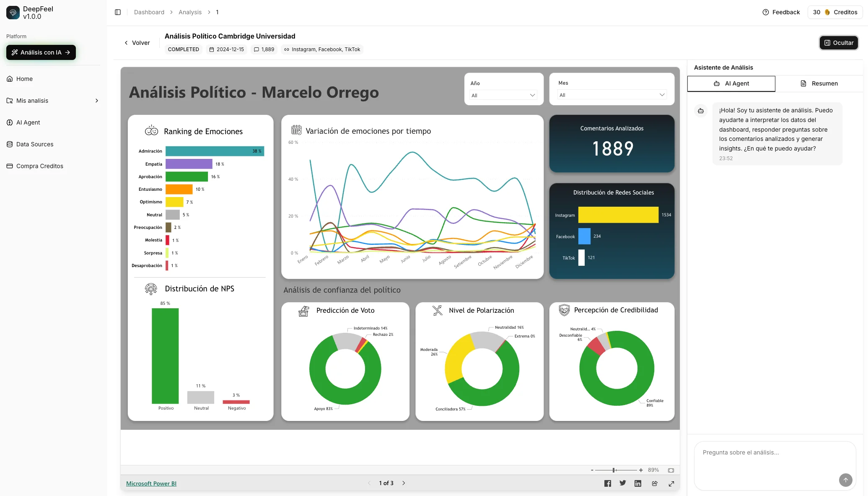Select the AI Agent tab
Viewport: 868px width, 496px height.
pyautogui.click(x=731, y=83)
